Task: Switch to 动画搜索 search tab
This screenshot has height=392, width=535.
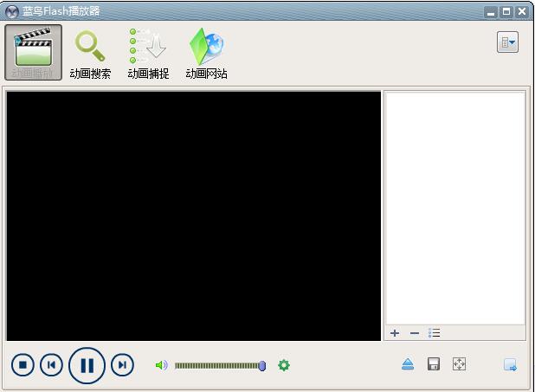Action: coord(90,55)
